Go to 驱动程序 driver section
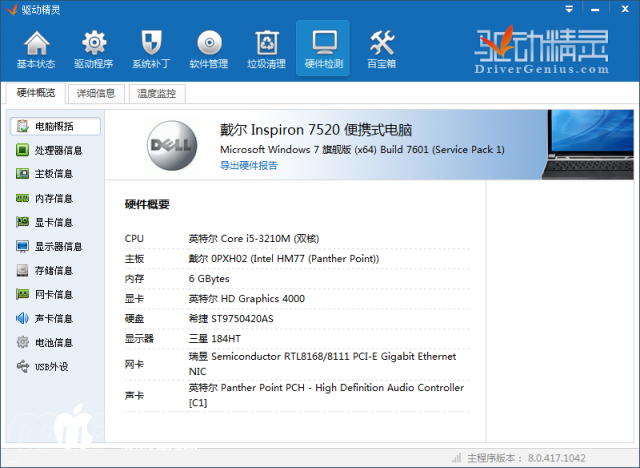The width and height of the screenshot is (640, 468). tap(94, 50)
